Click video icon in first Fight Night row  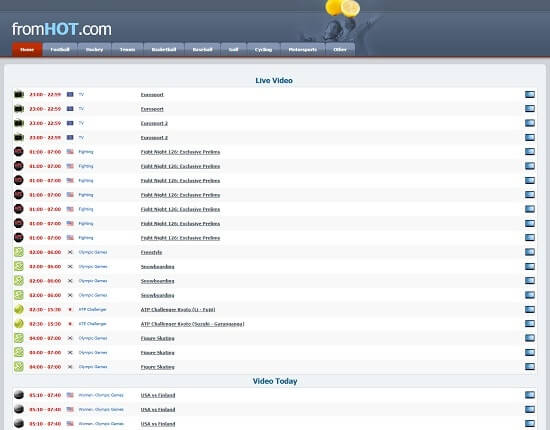coord(530,152)
